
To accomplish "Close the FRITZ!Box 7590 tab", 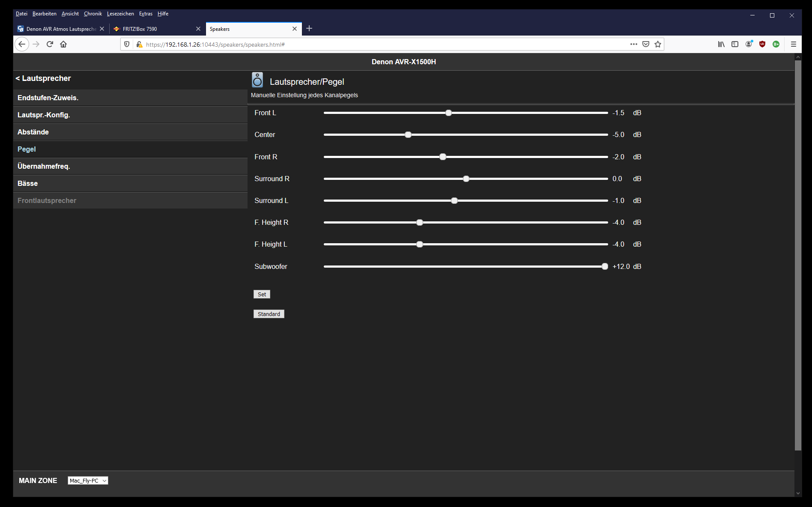I will pos(198,29).
